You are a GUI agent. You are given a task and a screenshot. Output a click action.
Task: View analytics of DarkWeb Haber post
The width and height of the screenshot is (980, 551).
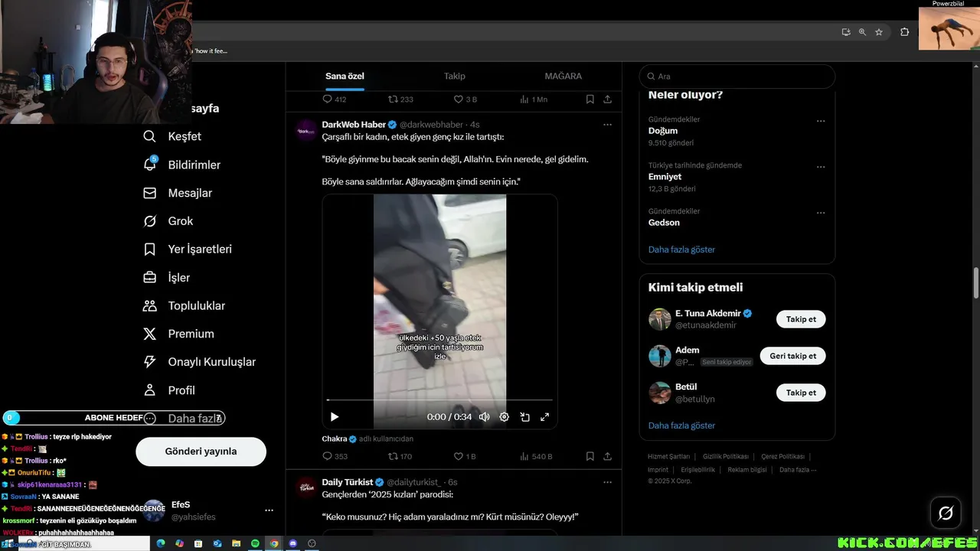[536, 456]
